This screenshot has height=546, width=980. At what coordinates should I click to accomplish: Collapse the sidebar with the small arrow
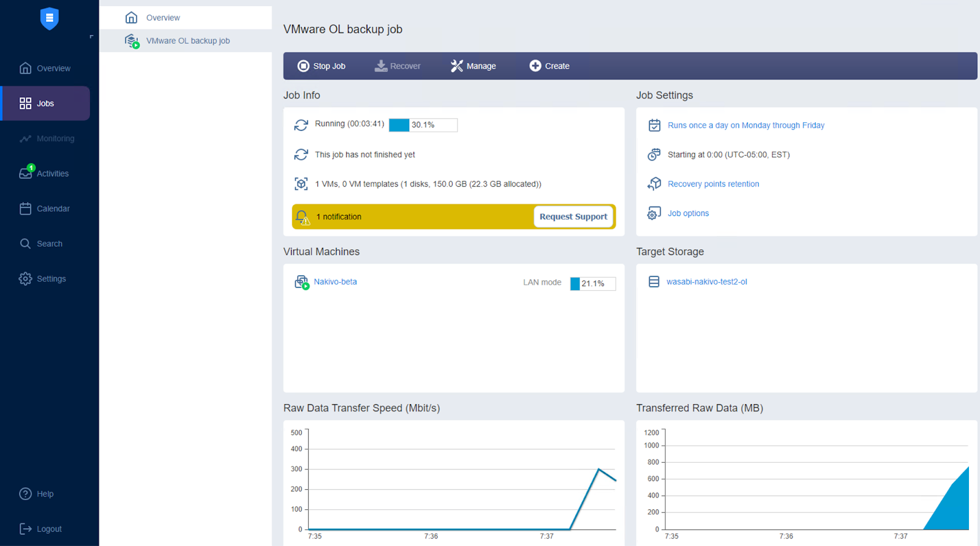pos(91,37)
